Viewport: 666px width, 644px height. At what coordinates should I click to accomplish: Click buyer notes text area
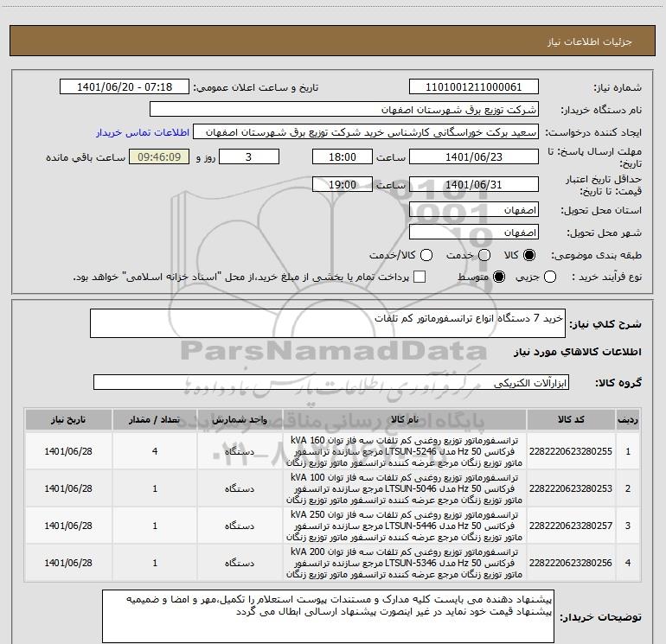tap(328, 616)
